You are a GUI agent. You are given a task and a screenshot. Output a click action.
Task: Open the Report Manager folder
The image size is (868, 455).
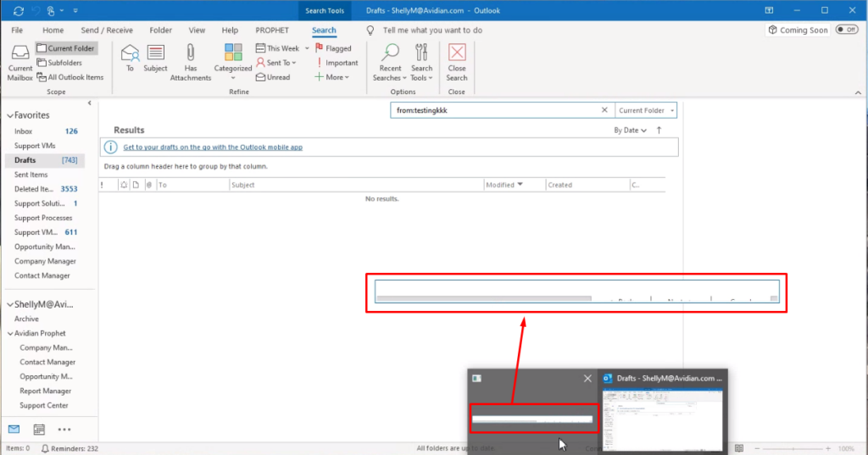[x=46, y=391]
